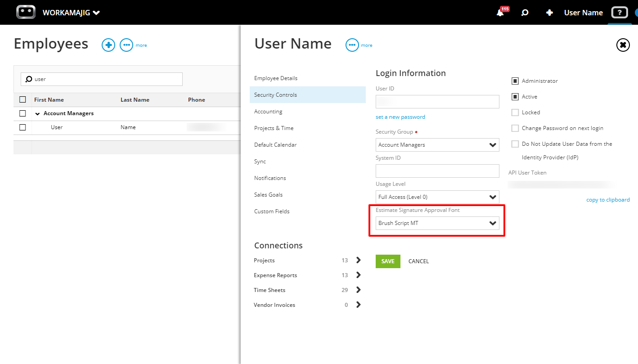
Task: Open the Usage Level dropdown
Action: click(x=437, y=197)
